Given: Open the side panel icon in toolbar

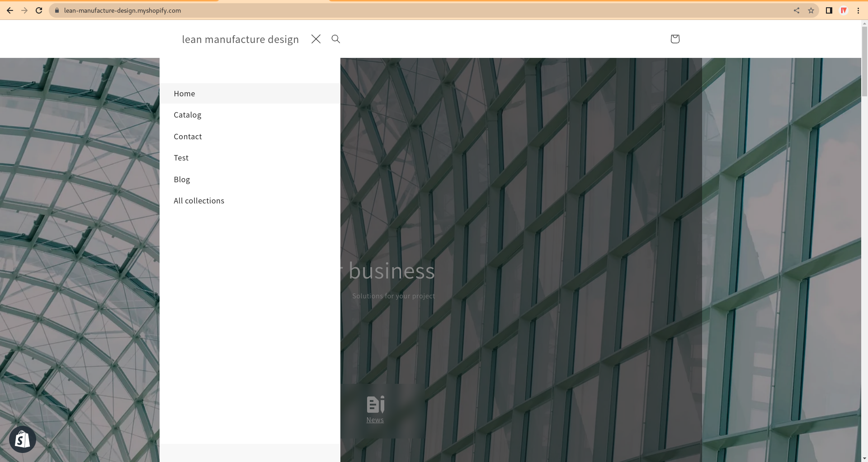Looking at the screenshot, I should [x=828, y=10].
